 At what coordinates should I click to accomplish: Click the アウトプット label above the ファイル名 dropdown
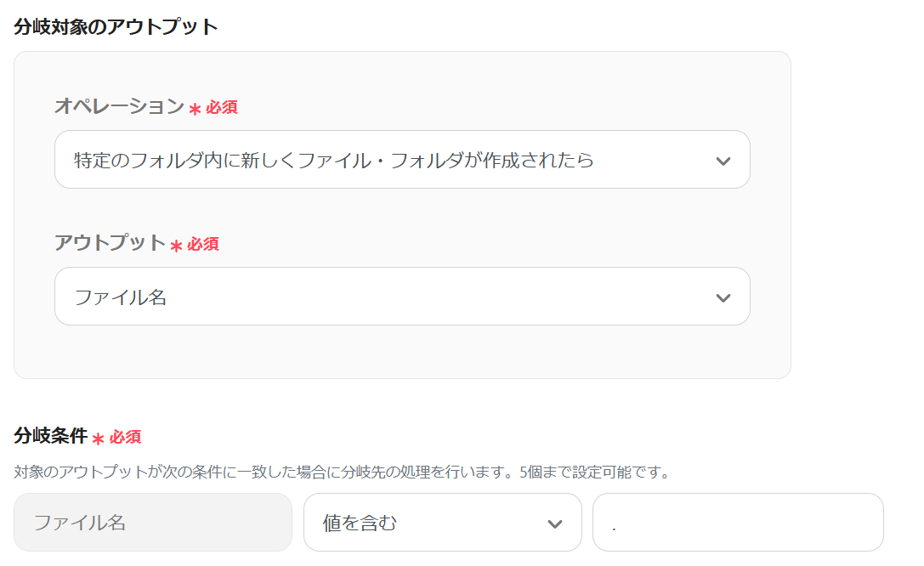[110, 242]
